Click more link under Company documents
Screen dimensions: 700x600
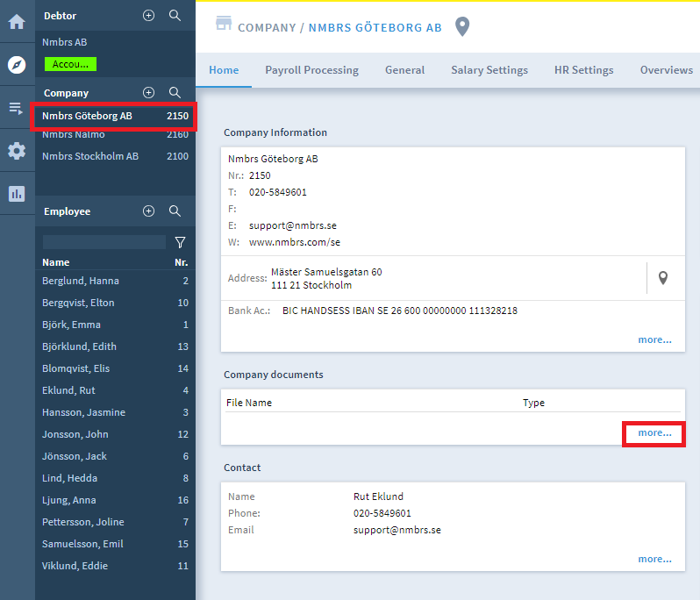point(654,433)
